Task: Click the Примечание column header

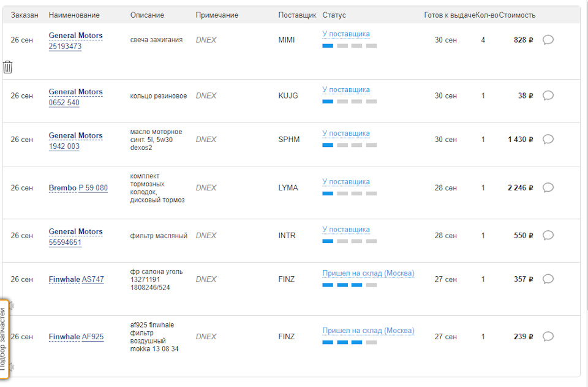Action: click(217, 15)
